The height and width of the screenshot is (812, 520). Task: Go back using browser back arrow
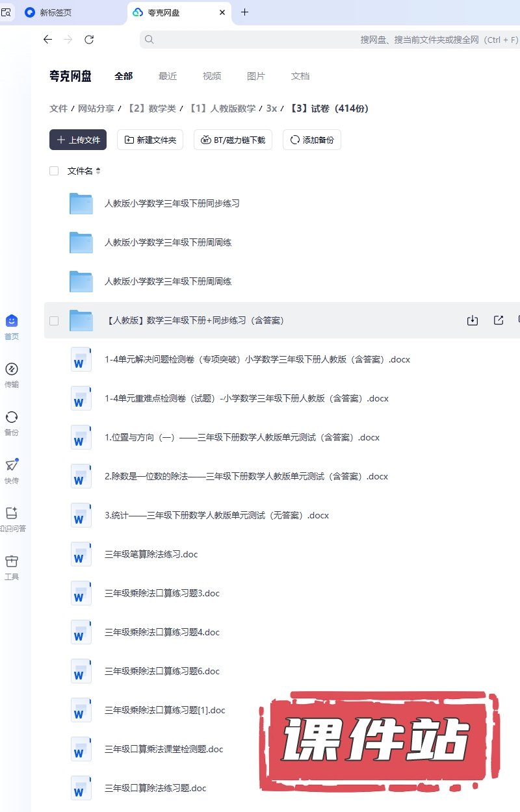(x=47, y=40)
